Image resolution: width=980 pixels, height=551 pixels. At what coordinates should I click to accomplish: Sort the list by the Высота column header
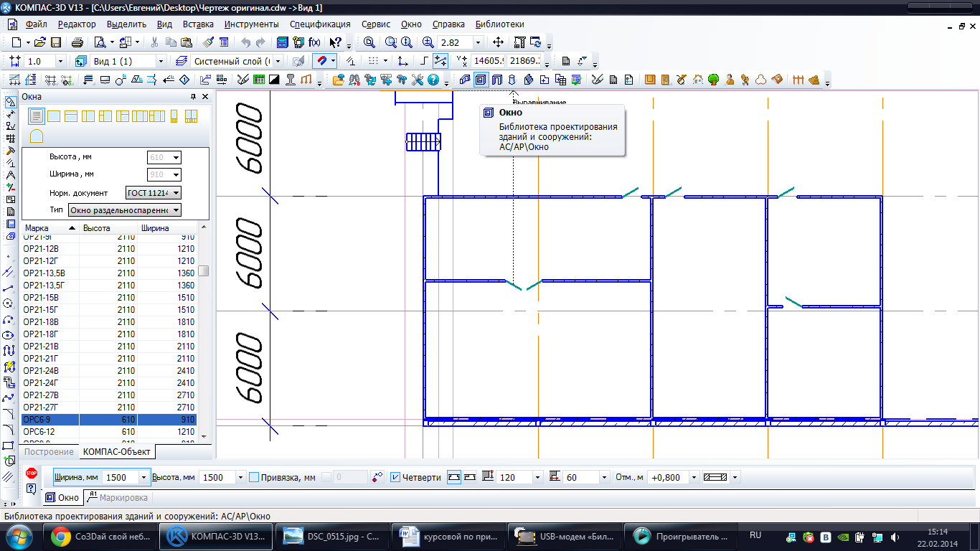tap(108, 228)
